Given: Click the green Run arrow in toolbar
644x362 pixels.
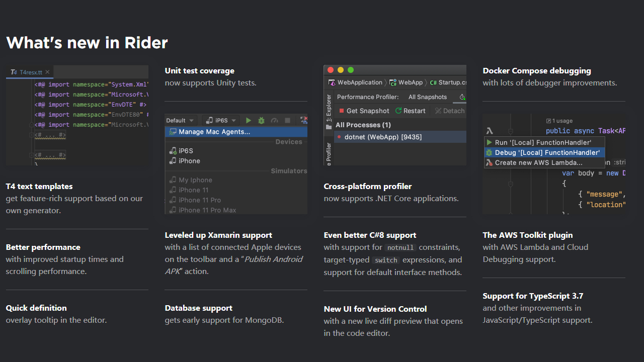Looking at the screenshot, I should [x=248, y=121].
